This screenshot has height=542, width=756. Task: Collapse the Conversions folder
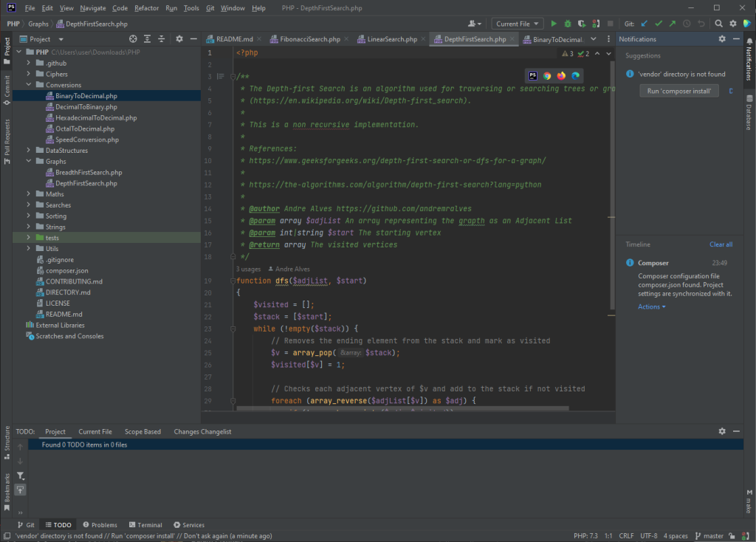tap(29, 85)
